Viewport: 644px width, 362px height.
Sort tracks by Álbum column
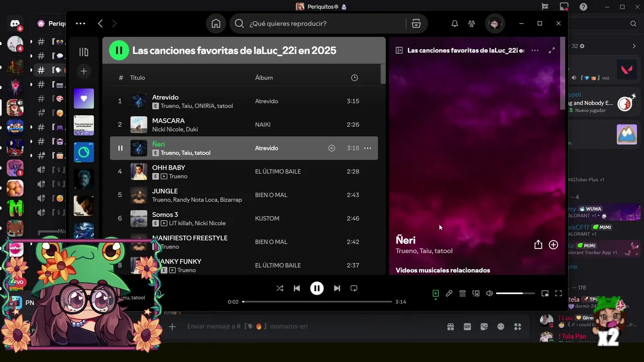pyautogui.click(x=264, y=77)
